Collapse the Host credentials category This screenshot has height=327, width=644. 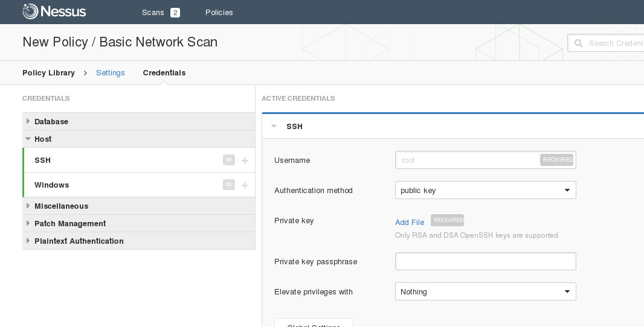(x=28, y=139)
